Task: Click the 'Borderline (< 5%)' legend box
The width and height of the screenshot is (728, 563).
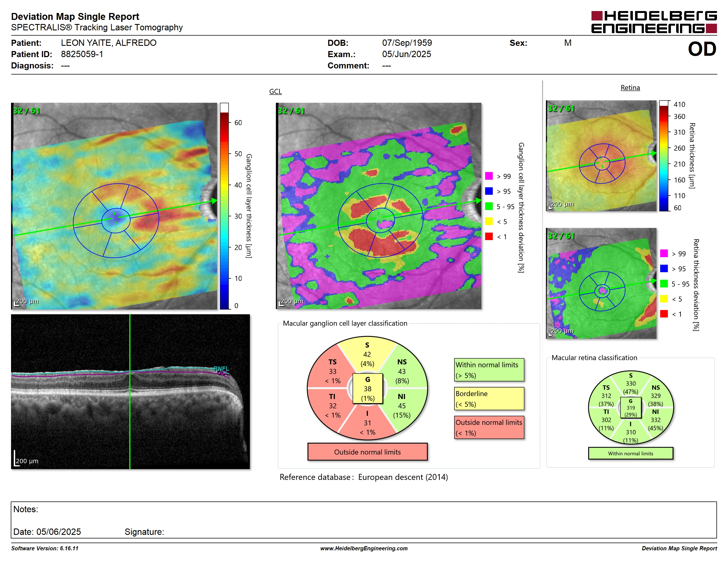Action: 489,399
